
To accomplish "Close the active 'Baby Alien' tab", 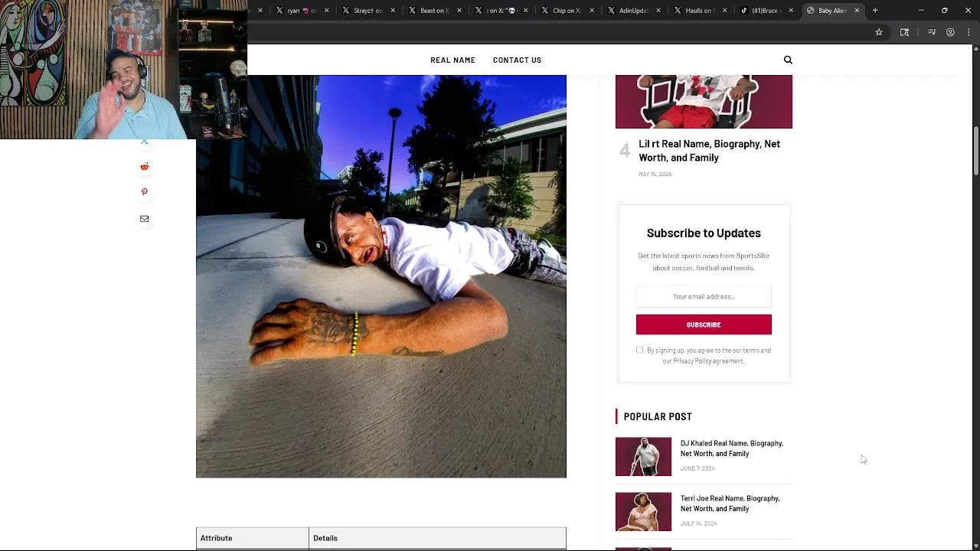I will 857,11.
